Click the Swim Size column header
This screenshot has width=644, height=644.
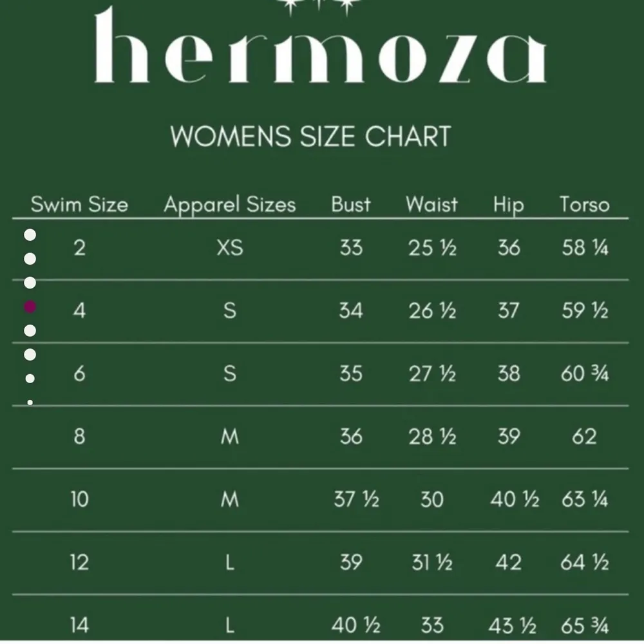[79, 205]
